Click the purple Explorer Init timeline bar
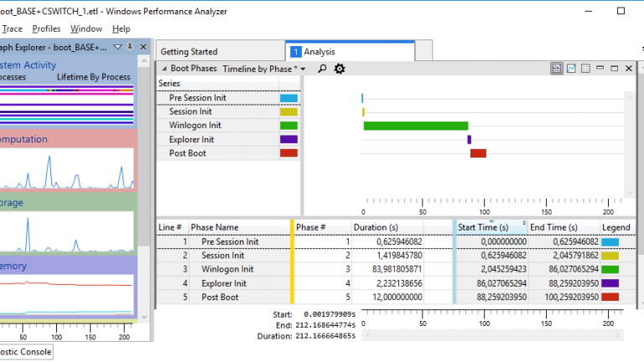The image size is (644, 362). pyautogui.click(x=470, y=140)
